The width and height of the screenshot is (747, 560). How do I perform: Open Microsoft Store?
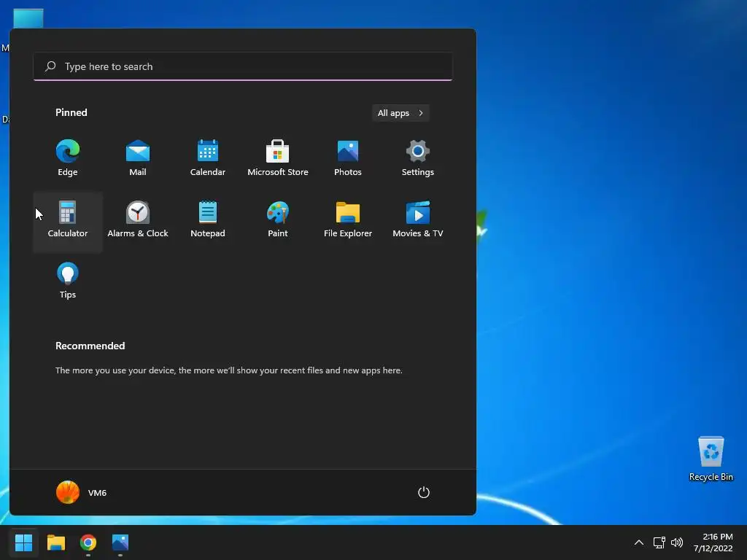(x=278, y=159)
